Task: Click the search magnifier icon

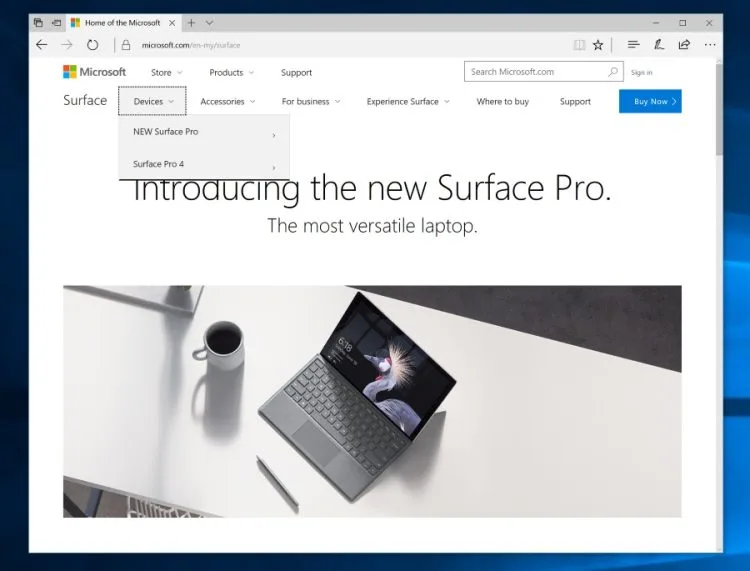Action: point(613,72)
